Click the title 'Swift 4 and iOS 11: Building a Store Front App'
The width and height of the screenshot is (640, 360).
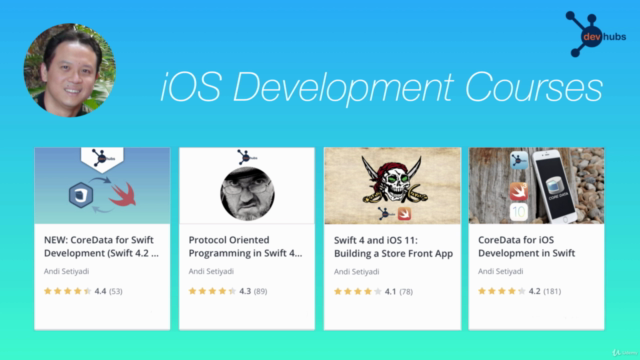[x=393, y=247]
